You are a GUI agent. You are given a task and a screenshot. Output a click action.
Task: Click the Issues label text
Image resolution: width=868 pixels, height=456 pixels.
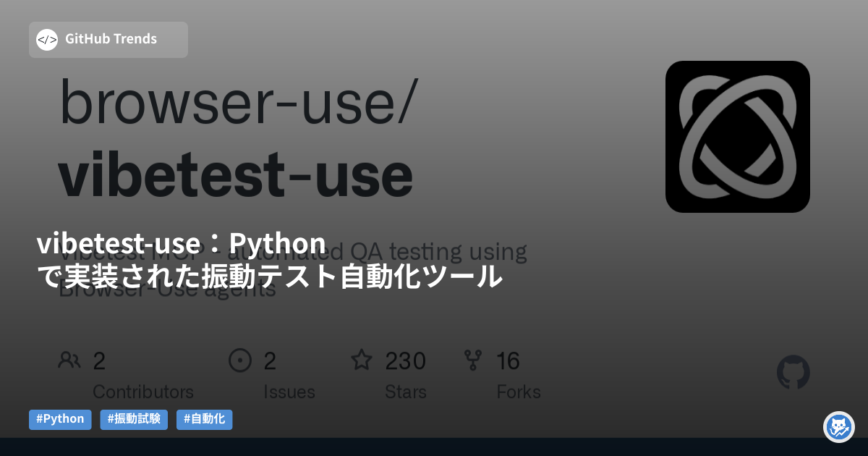point(289,392)
